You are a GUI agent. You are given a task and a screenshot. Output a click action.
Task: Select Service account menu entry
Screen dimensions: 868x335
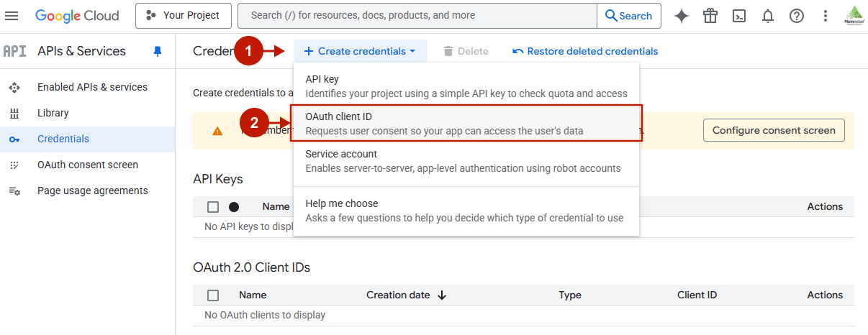pyautogui.click(x=466, y=161)
